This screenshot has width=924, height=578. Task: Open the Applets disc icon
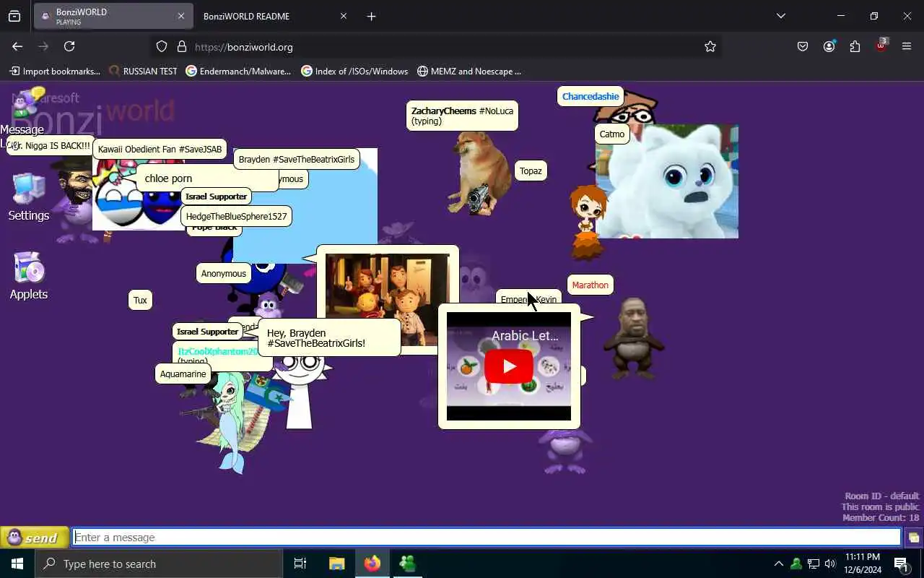click(29, 275)
